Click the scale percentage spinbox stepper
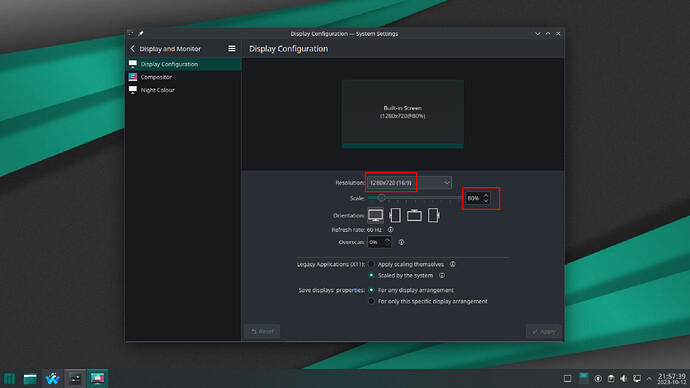 tap(486, 198)
